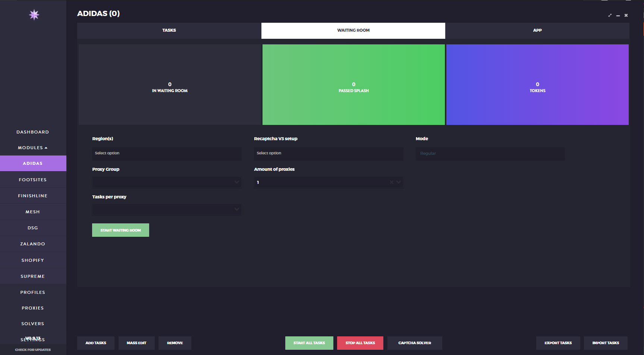
Task: Click the Import Tasks button
Action: (x=606, y=343)
